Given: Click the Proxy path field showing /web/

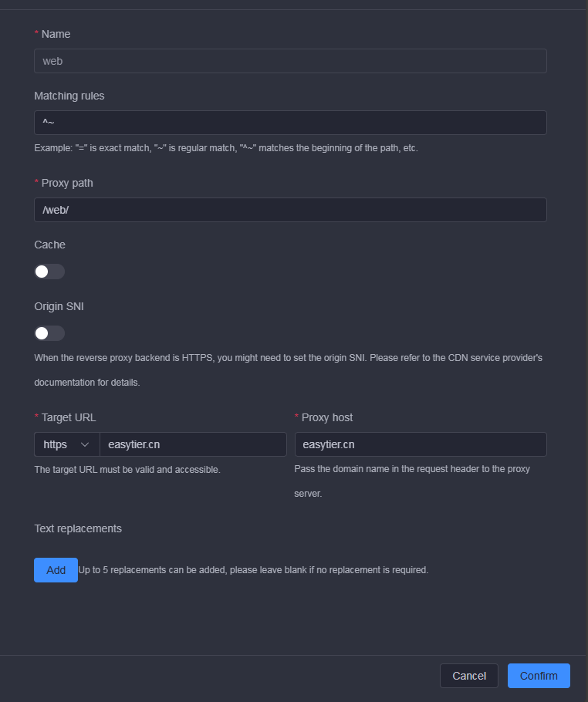Looking at the screenshot, I should [x=290, y=210].
